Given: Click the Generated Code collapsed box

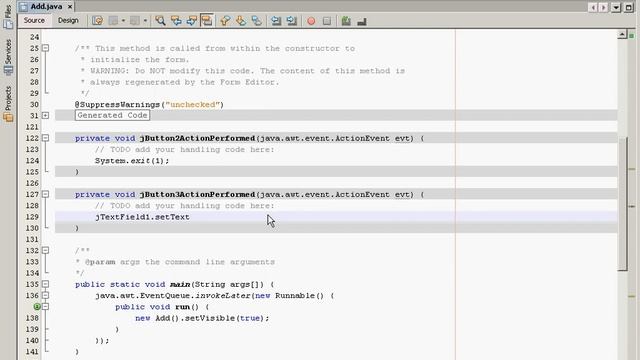Looking at the screenshot, I should pyautogui.click(x=112, y=116).
